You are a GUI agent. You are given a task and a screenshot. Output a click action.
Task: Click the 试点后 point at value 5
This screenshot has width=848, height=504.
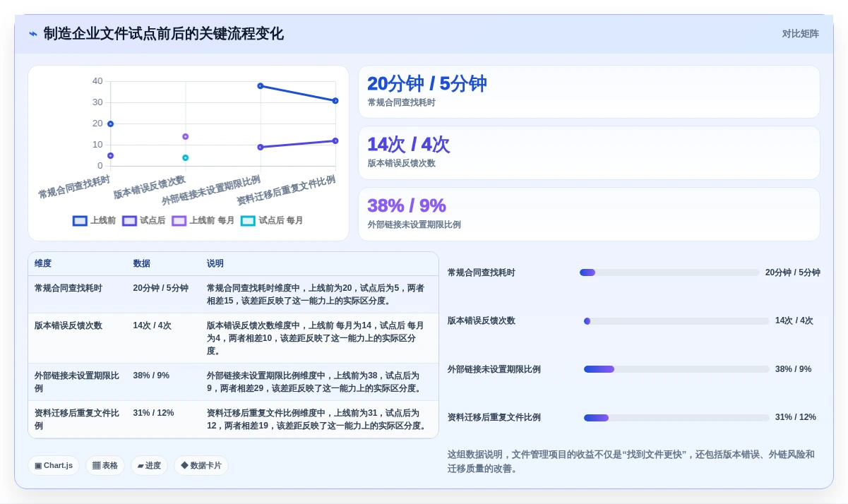(110, 156)
